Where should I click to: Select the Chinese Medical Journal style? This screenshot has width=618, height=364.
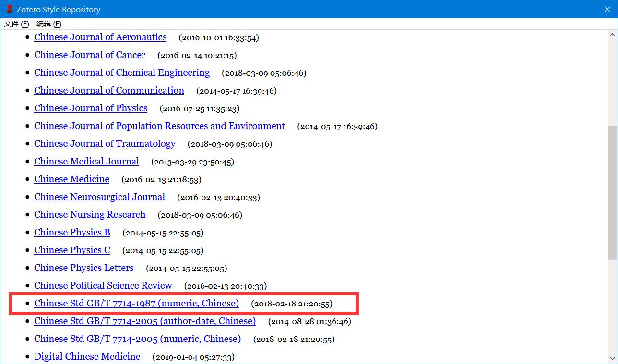[86, 162]
